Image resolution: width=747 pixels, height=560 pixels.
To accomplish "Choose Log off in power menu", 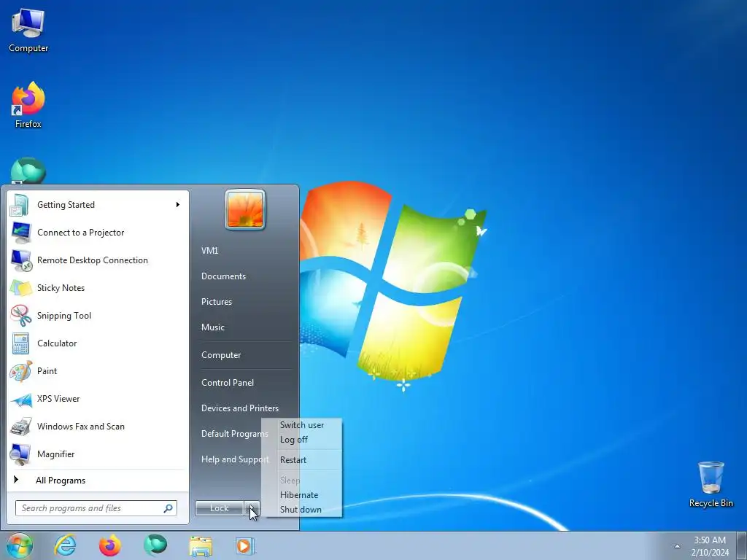I will (294, 440).
